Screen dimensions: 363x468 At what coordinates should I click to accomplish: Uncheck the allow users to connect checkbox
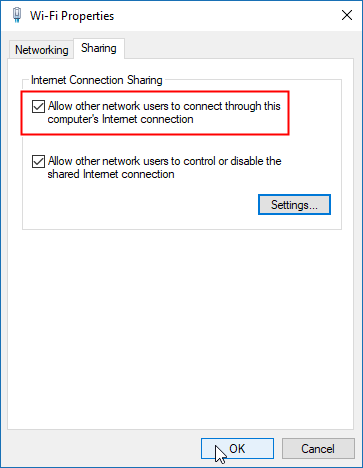tap(38, 107)
